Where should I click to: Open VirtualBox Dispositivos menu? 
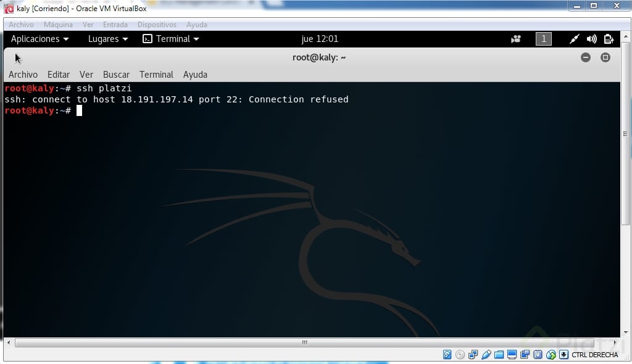[157, 25]
